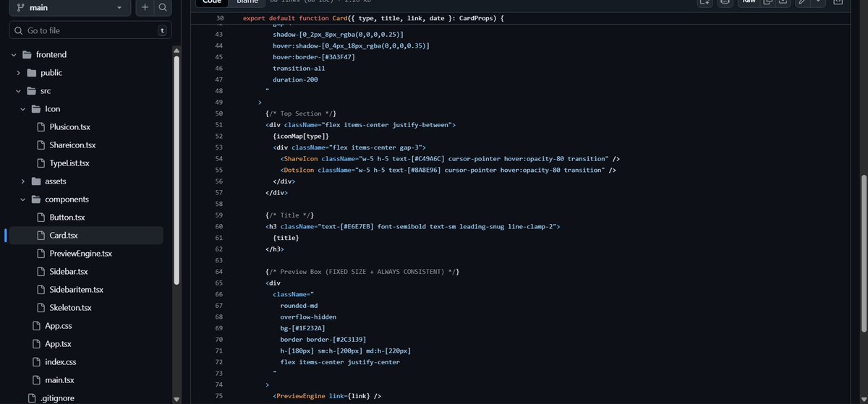Click the Sidebaritem.tsx file icon
The image size is (868, 404).
point(41,290)
